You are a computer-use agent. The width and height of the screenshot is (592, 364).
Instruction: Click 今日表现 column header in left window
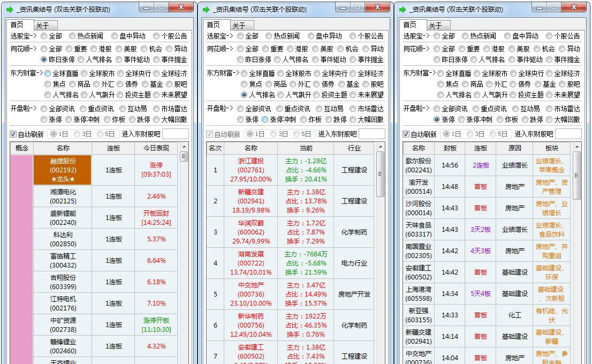pyautogui.click(x=156, y=148)
